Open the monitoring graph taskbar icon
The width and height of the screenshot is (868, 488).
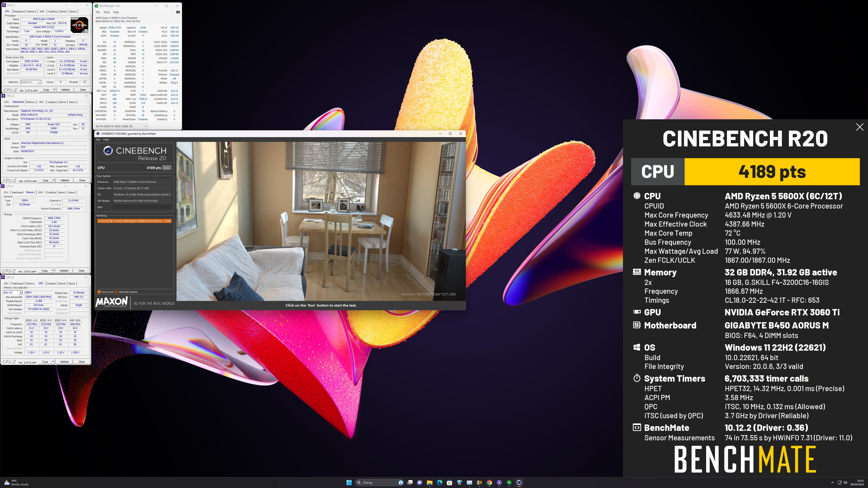tap(469, 482)
